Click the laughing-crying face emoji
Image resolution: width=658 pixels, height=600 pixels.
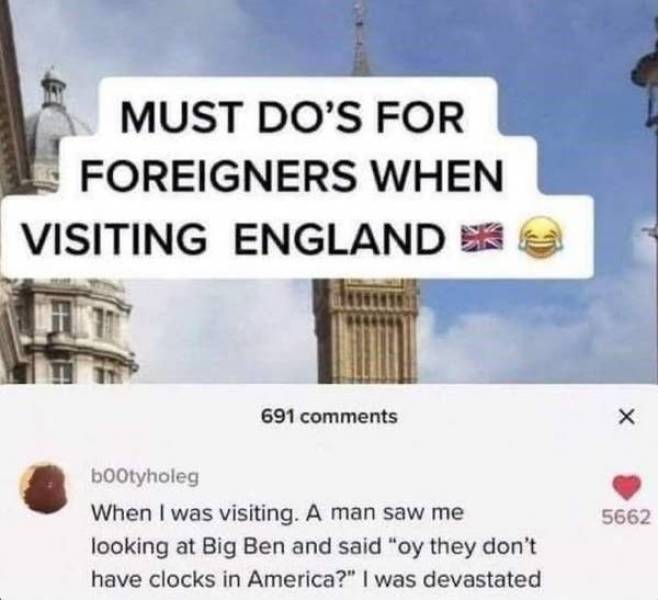pyautogui.click(x=541, y=236)
